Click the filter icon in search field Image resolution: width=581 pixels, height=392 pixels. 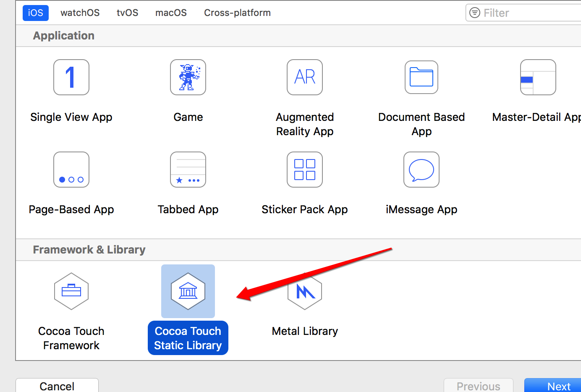475,13
